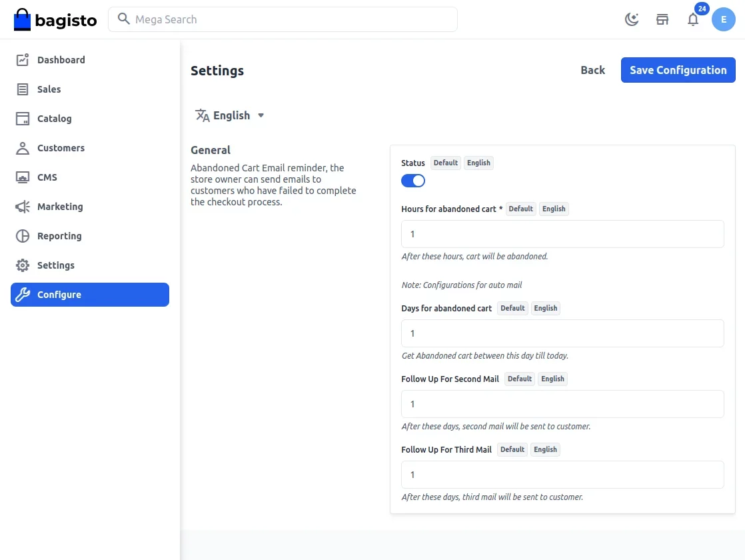Click English badge next to Follow Up For Second Mail
The width and height of the screenshot is (745, 560).
point(552,379)
